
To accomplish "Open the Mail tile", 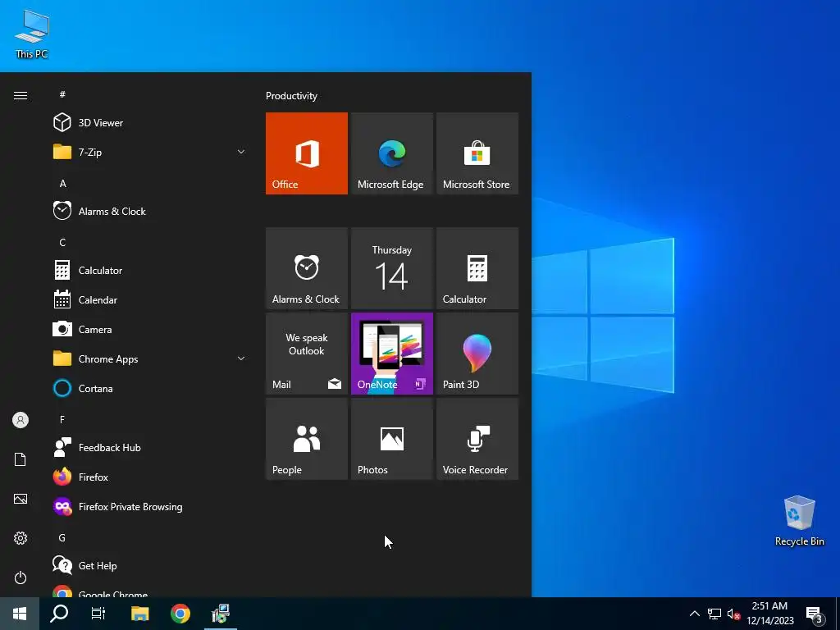I will click(x=307, y=354).
